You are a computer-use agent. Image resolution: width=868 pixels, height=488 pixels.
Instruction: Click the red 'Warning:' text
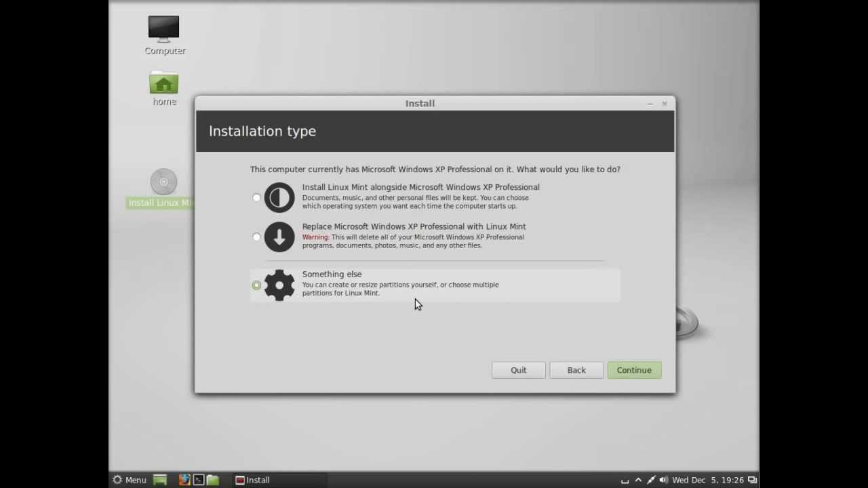click(315, 237)
